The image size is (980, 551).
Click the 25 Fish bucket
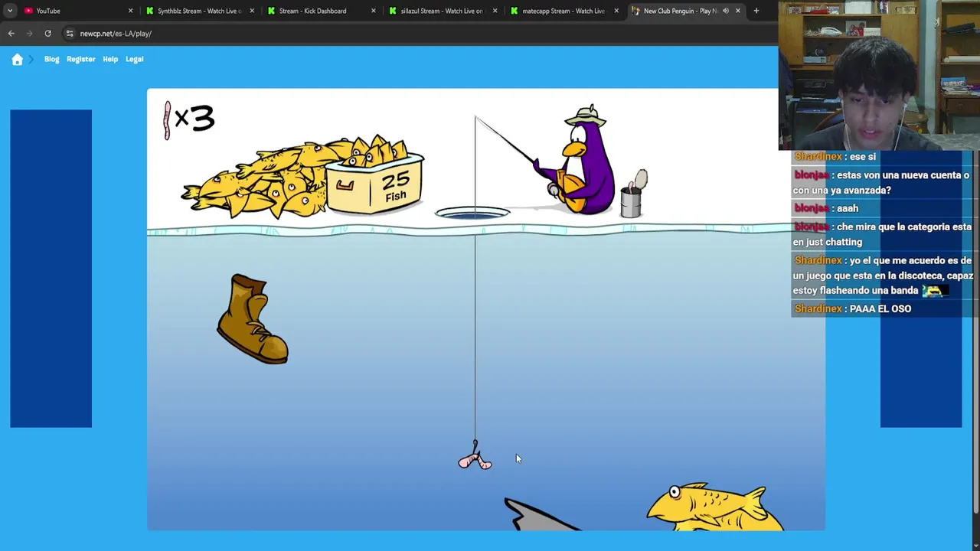coord(375,184)
